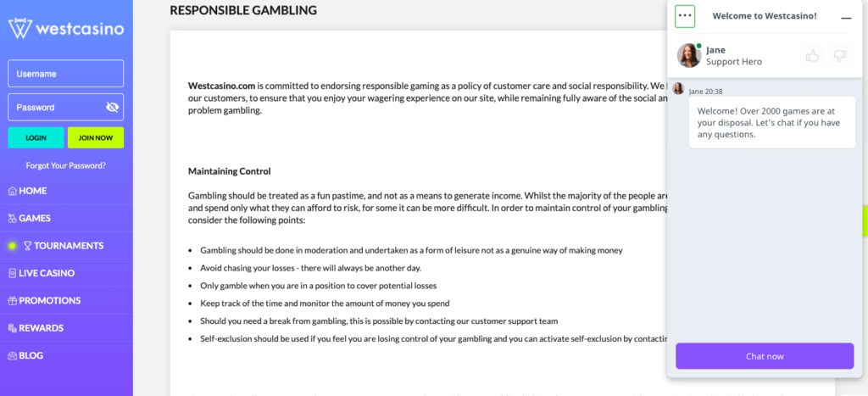Click the Rewards menu icon
The image size is (868, 396).
pyautogui.click(x=12, y=328)
